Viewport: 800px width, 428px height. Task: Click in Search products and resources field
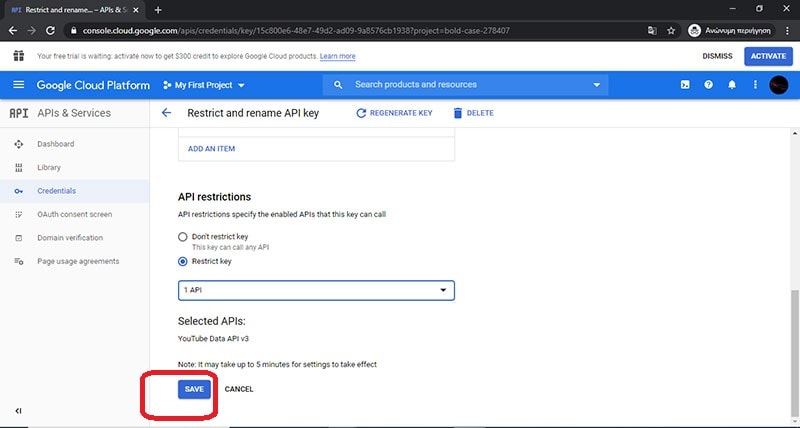click(465, 85)
